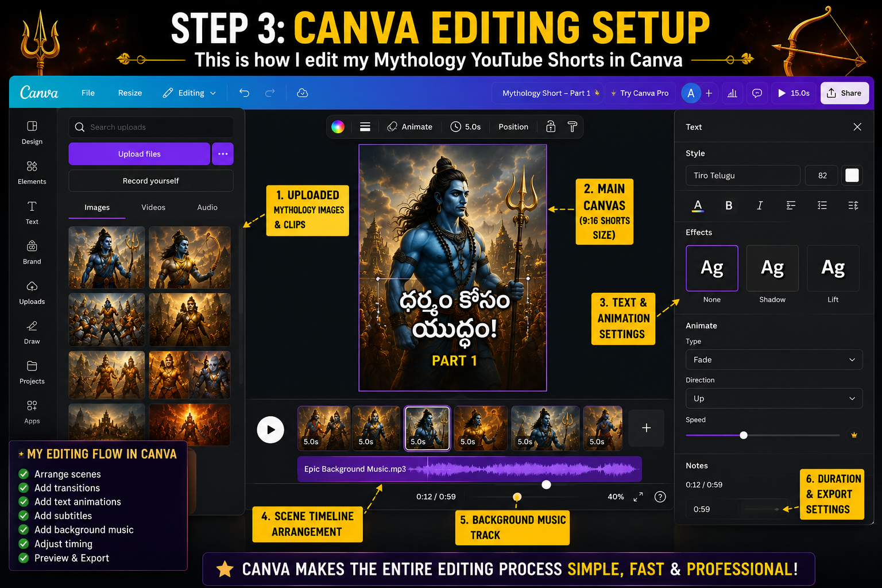Image resolution: width=882 pixels, height=588 pixels.
Task: Open the Projects panel
Action: (32, 372)
